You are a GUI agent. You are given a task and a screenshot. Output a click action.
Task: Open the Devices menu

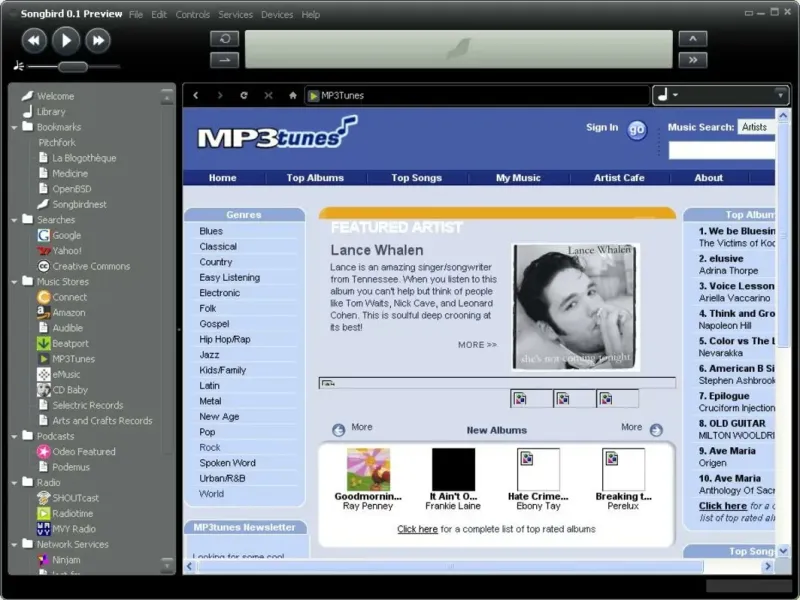(277, 14)
